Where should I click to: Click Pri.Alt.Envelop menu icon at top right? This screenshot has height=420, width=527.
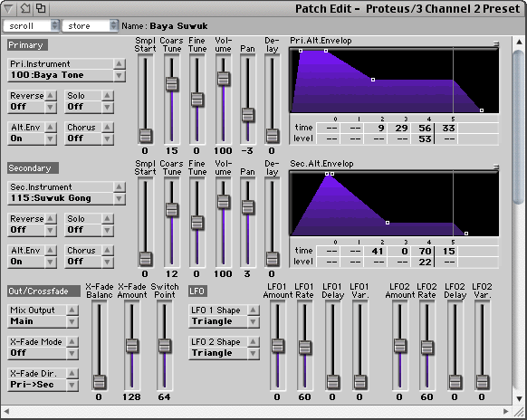[x=495, y=44]
